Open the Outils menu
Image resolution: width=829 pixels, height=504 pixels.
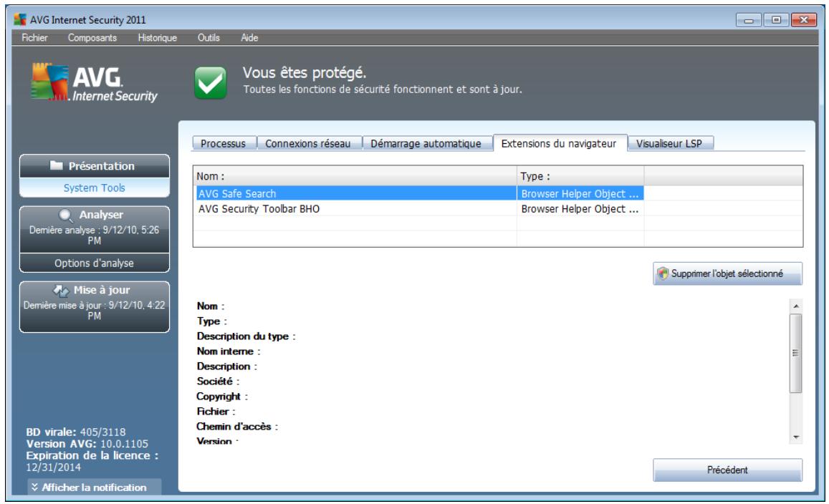[x=209, y=37]
